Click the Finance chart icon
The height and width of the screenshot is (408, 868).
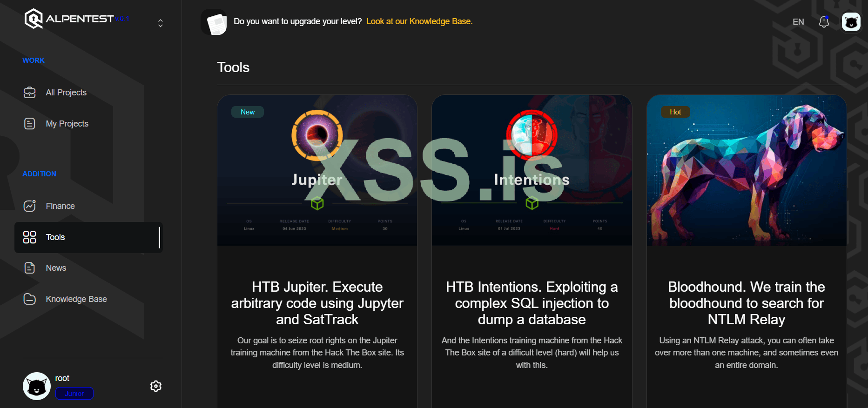29,206
